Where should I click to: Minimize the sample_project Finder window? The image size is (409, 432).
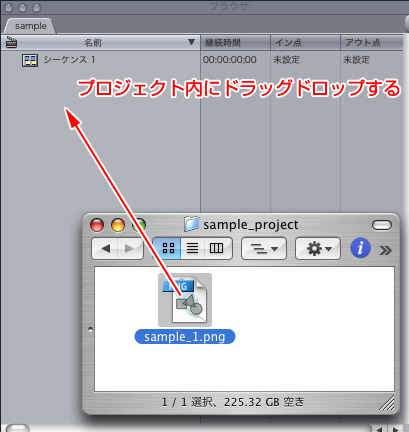click(118, 225)
